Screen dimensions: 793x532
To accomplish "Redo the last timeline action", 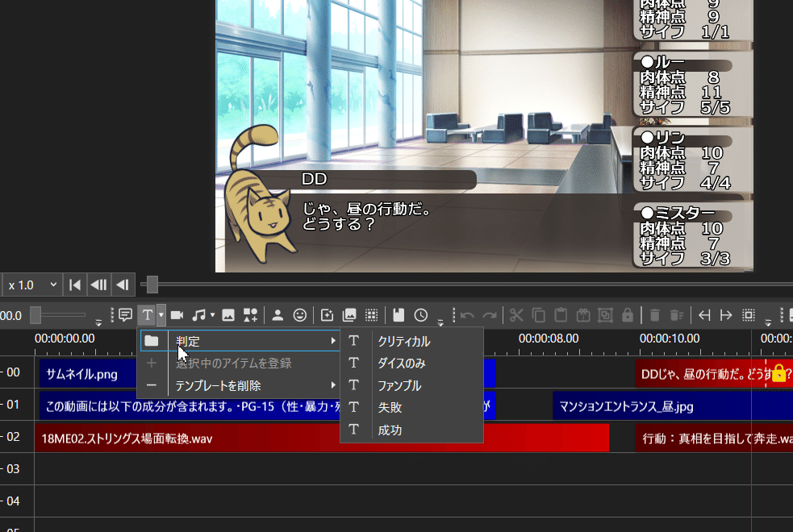I will coord(489,315).
